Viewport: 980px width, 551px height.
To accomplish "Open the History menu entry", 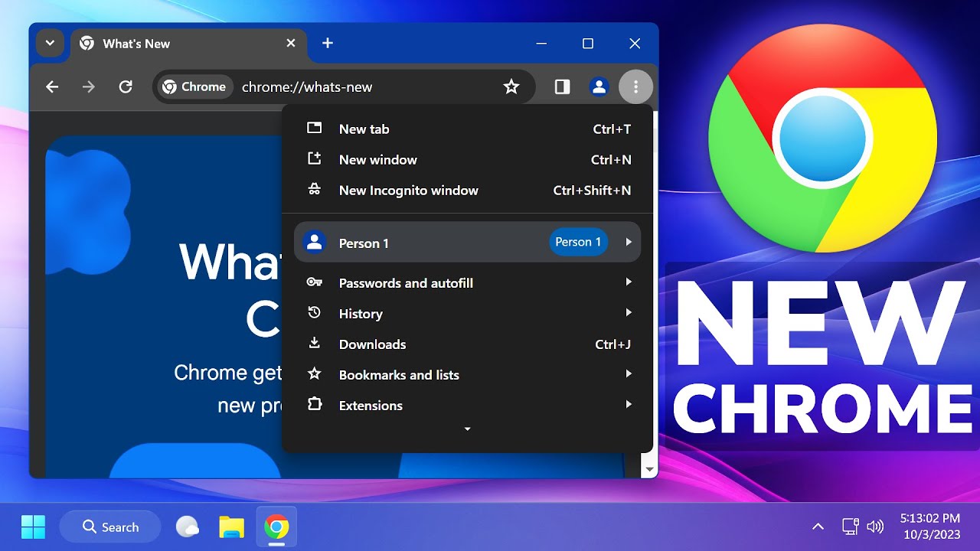I will point(468,314).
